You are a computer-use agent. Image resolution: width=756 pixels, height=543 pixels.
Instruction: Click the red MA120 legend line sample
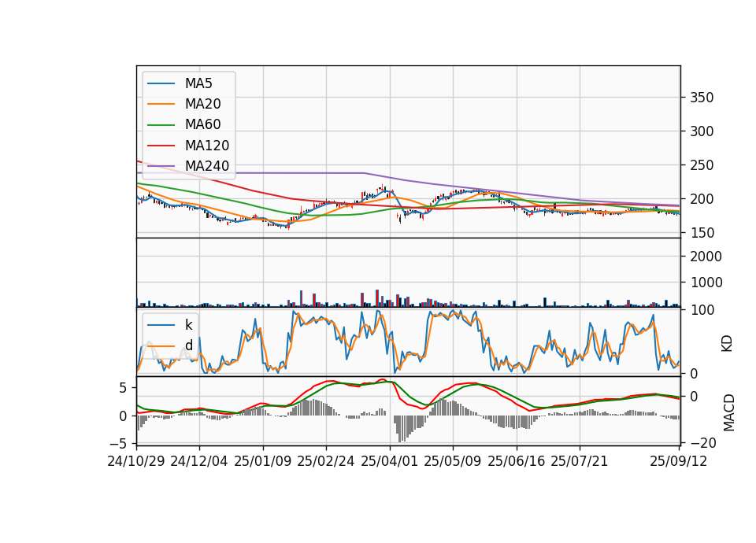pyautogui.click(x=161, y=146)
